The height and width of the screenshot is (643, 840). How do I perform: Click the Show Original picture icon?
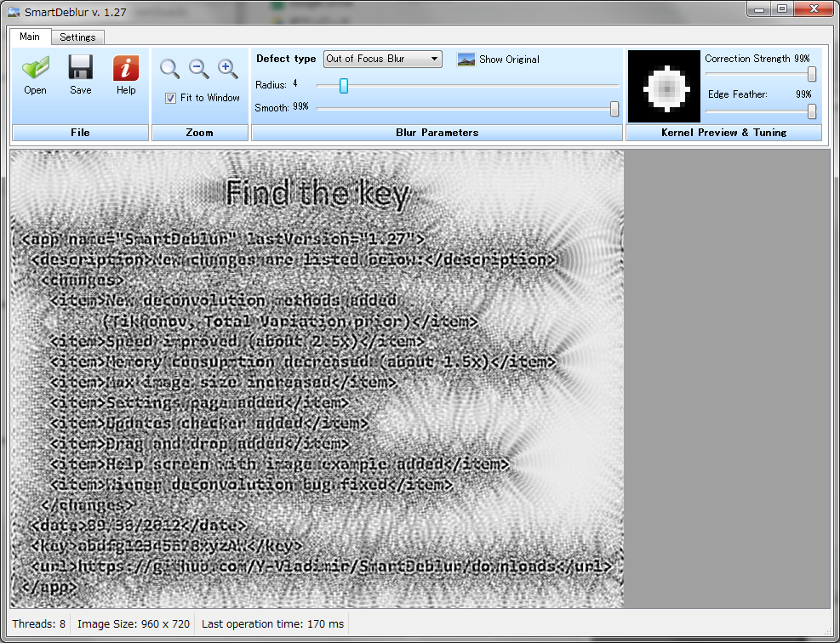tap(466, 60)
